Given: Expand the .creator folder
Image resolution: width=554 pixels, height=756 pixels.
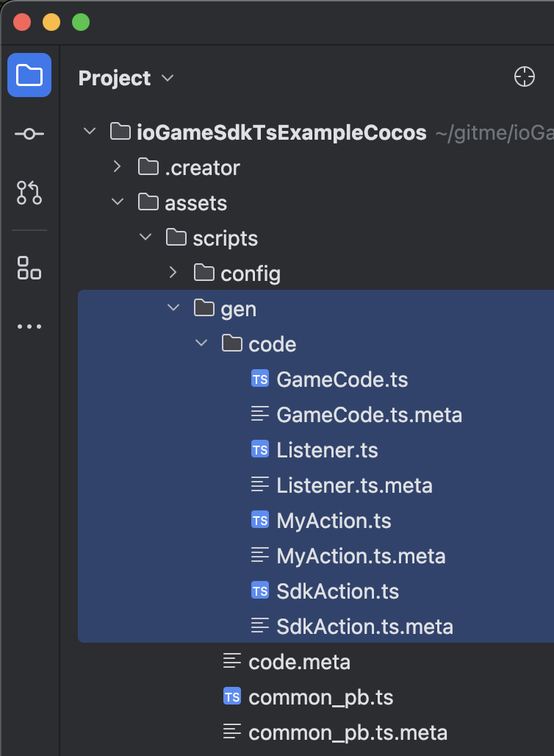Looking at the screenshot, I should pyautogui.click(x=116, y=167).
